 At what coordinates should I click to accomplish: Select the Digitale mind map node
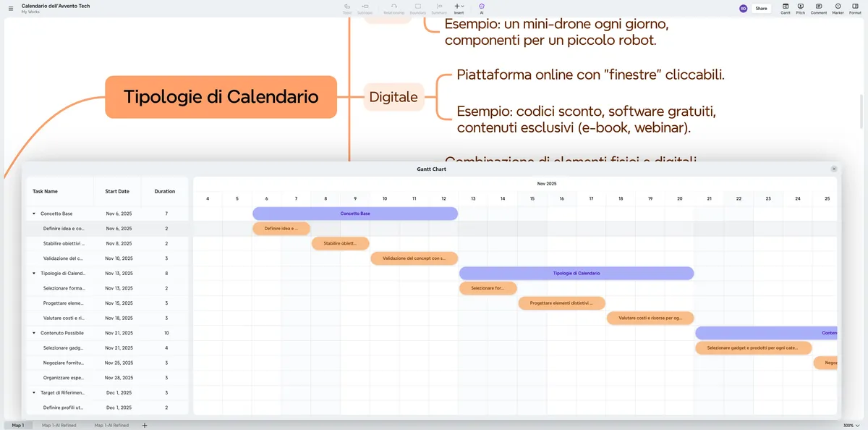[x=393, y=97]
